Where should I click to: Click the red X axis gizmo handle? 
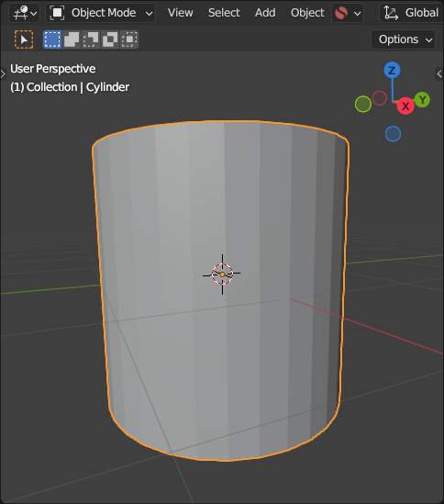405,106
